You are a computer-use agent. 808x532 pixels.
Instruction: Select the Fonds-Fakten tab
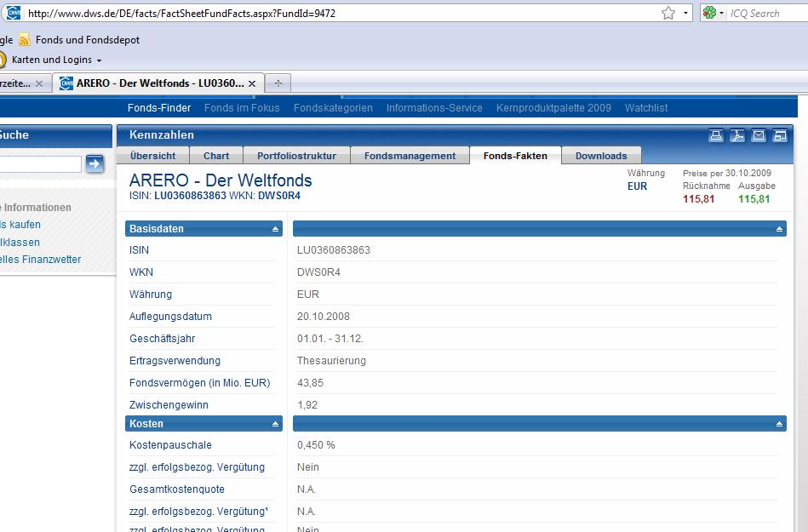point(515,156)
